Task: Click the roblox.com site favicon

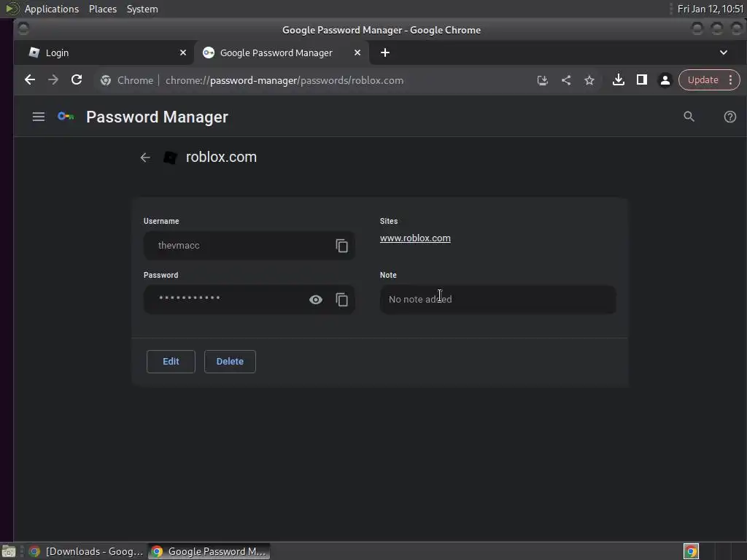Action: [170, 157]
